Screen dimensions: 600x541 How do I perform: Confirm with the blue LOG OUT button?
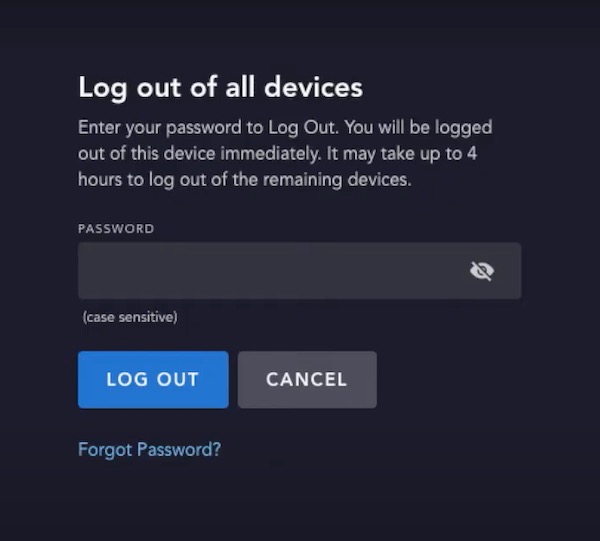click(x=153, y=380)
